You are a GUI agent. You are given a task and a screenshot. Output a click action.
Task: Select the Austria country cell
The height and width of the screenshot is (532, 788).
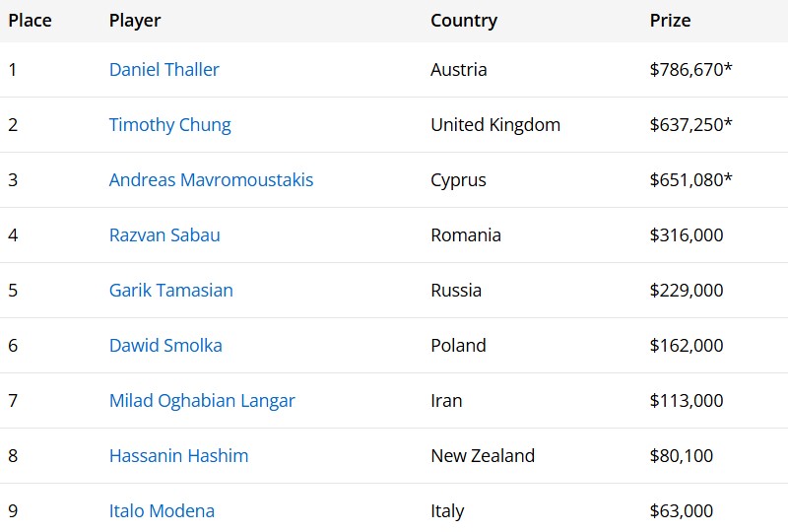459,69
